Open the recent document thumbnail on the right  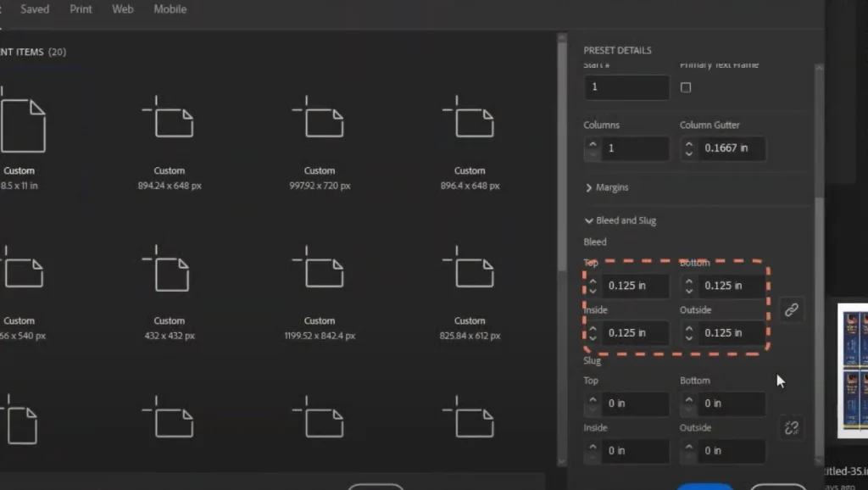853,371
